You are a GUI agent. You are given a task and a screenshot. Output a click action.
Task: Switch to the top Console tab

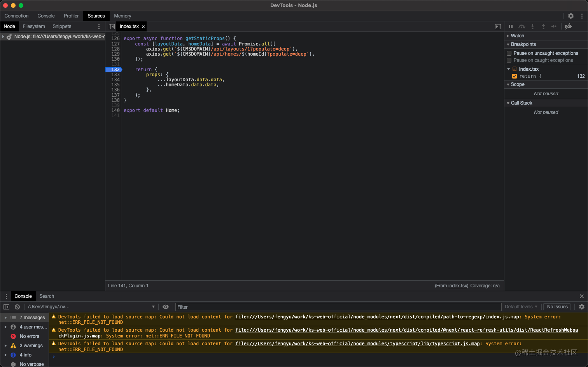(46, 16)
